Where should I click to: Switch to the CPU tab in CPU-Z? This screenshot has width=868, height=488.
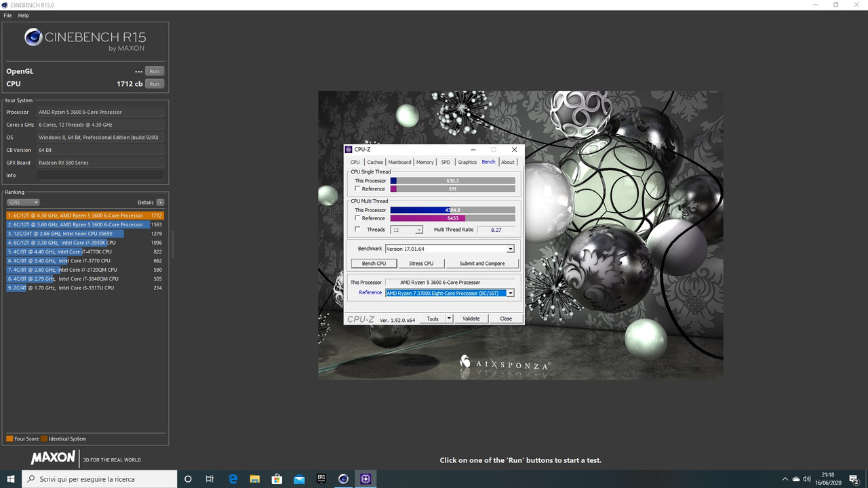tap(355, 162)
